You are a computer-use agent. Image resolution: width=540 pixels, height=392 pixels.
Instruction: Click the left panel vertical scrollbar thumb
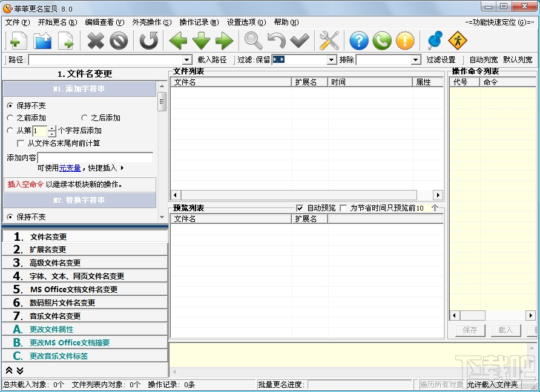coord(162,101)
